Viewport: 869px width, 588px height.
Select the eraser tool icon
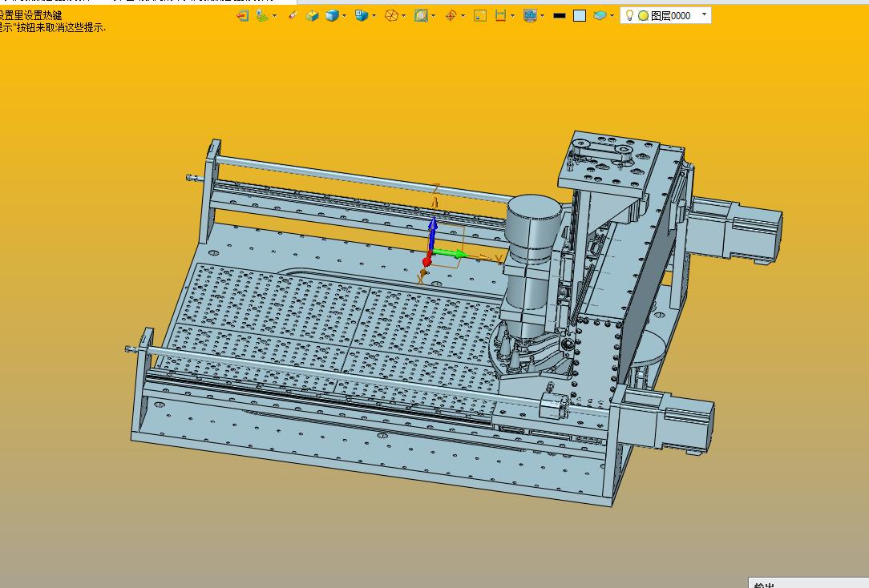click(x=293, y=16)
